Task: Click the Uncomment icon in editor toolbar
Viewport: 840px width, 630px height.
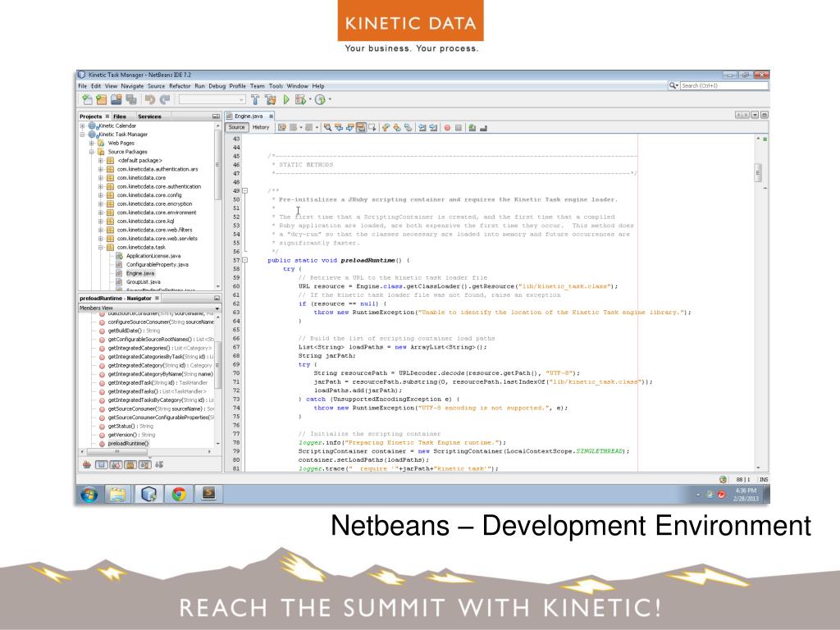Action: (x=484, y=127)
